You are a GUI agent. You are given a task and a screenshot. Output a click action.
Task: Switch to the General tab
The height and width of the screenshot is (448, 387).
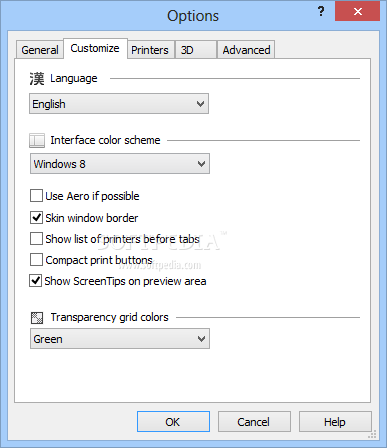(40, 50)
